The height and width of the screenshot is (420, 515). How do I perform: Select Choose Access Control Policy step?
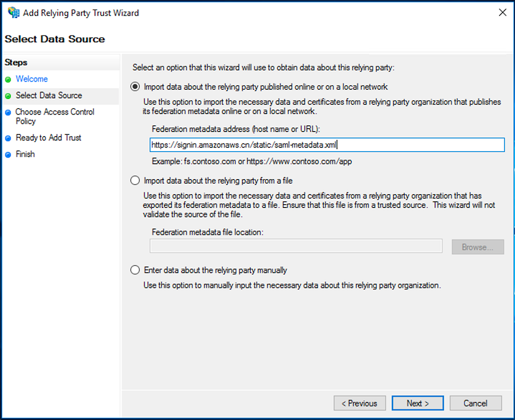55,116
